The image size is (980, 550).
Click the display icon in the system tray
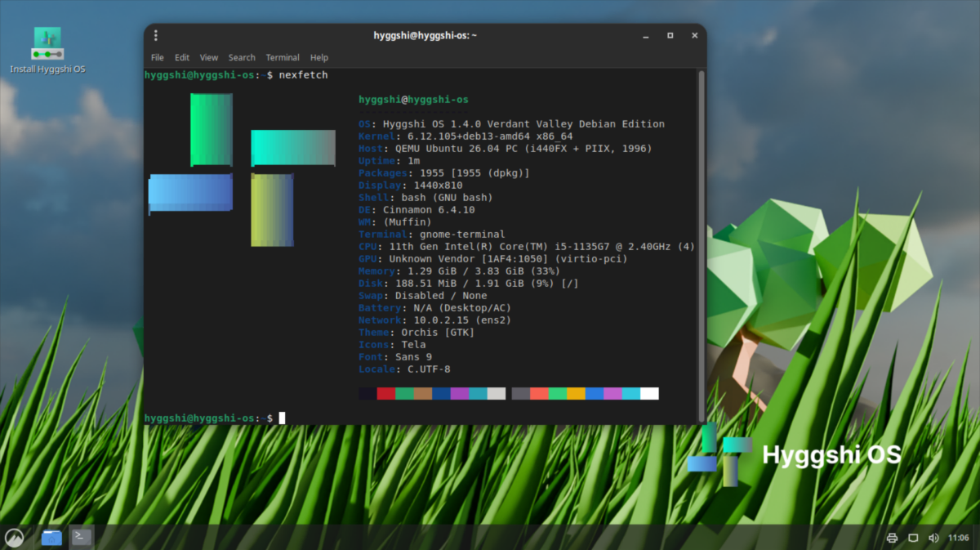[913, 538]
